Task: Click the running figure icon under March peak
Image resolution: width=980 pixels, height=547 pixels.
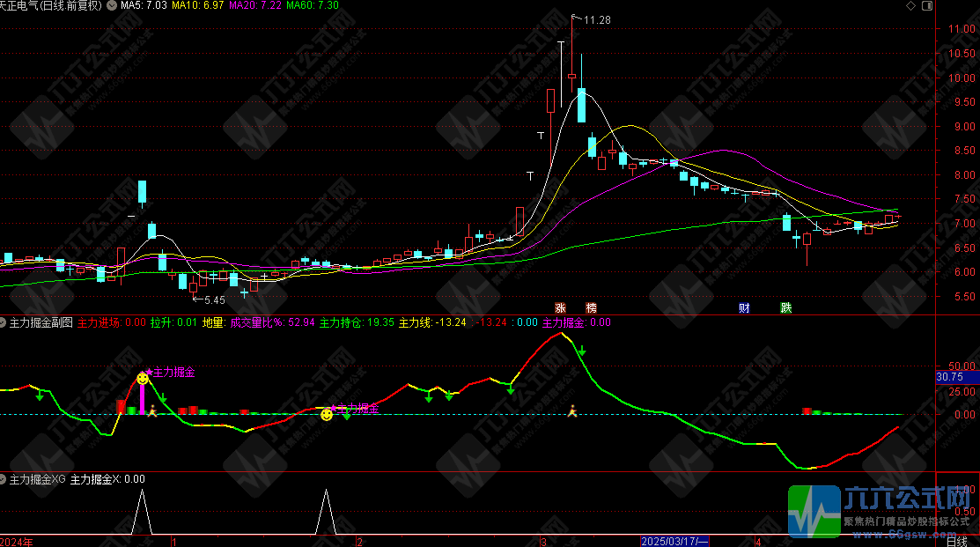Action: pyautogui.click(x=572, y=410)
